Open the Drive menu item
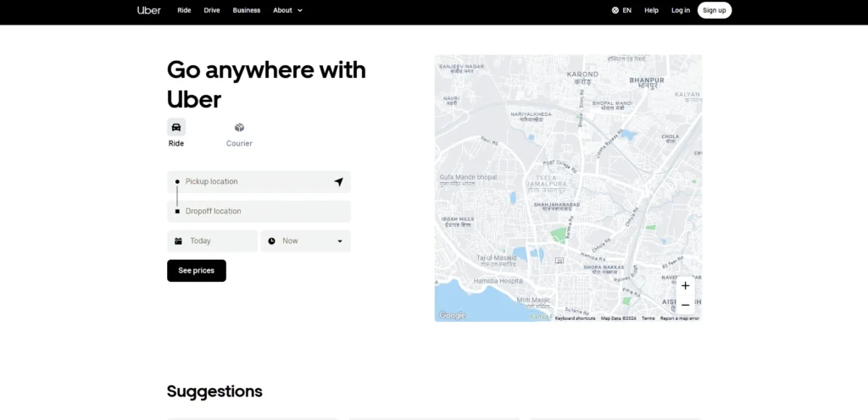 point(212,10)
